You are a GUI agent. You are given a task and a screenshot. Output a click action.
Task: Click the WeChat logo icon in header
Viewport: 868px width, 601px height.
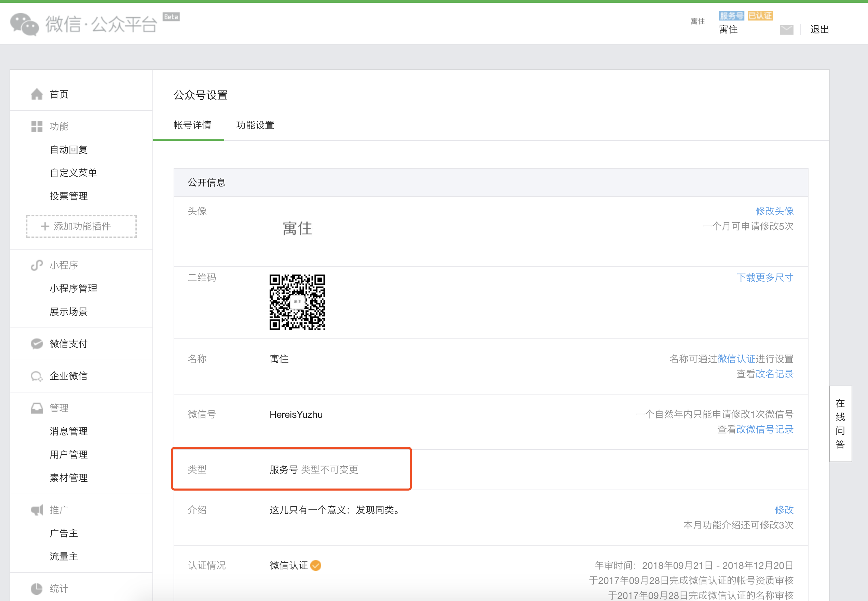tap(25, 24)
